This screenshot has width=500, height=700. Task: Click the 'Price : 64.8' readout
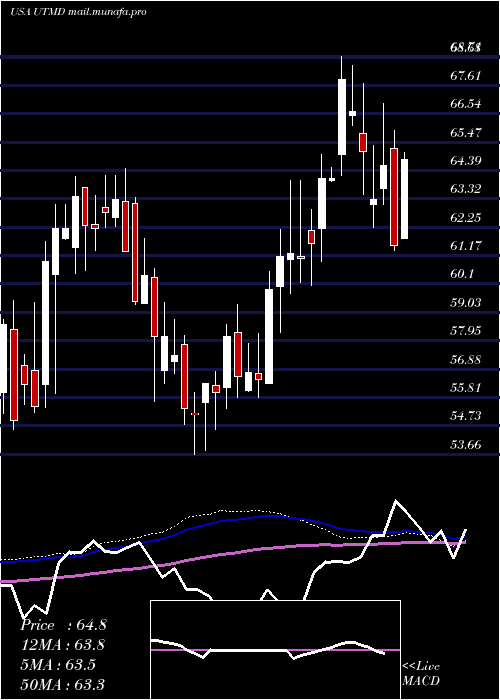click(63, 625)
